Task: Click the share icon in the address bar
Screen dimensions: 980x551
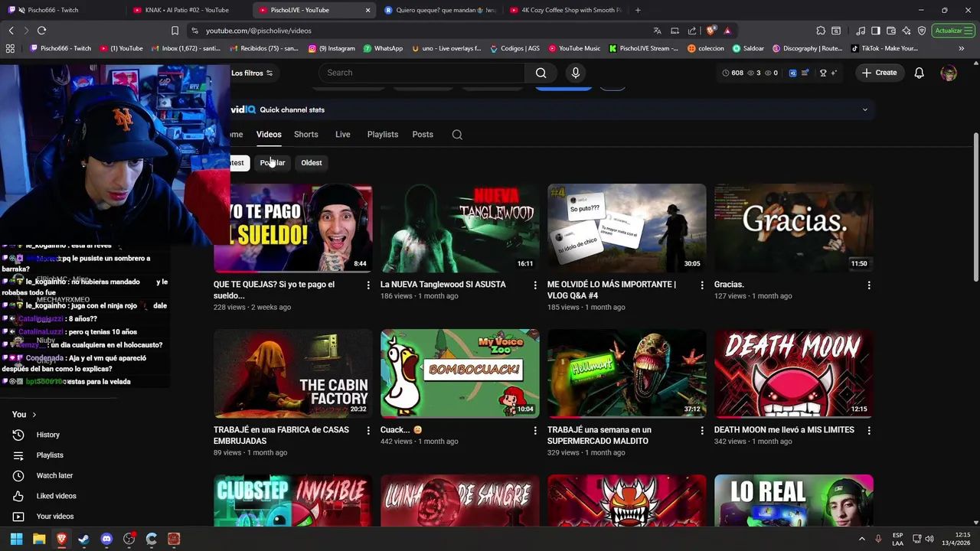Action: coord(692,31)
